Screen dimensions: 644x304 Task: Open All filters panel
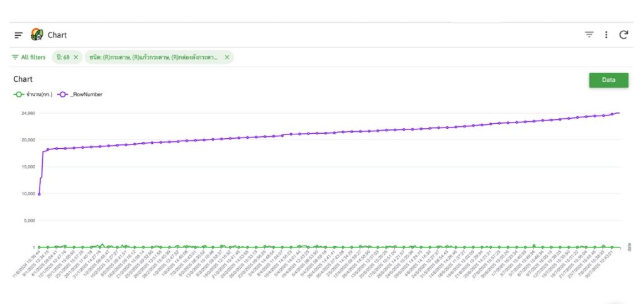pyautogui.click(x=29, y=57)
